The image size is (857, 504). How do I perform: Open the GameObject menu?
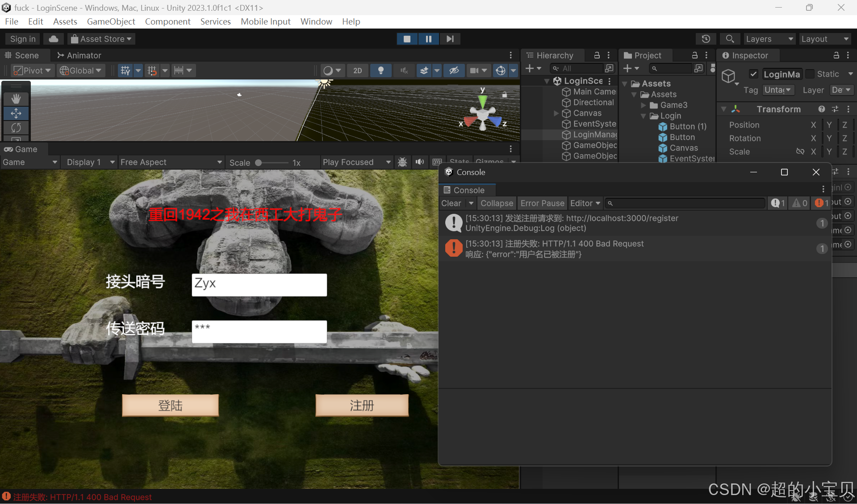111,21
